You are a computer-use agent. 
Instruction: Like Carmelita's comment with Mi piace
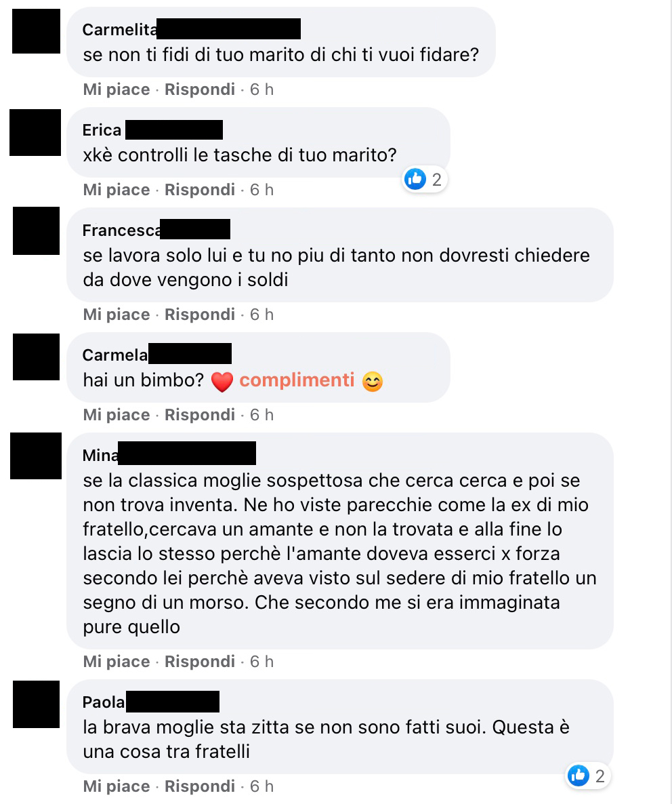117,89
